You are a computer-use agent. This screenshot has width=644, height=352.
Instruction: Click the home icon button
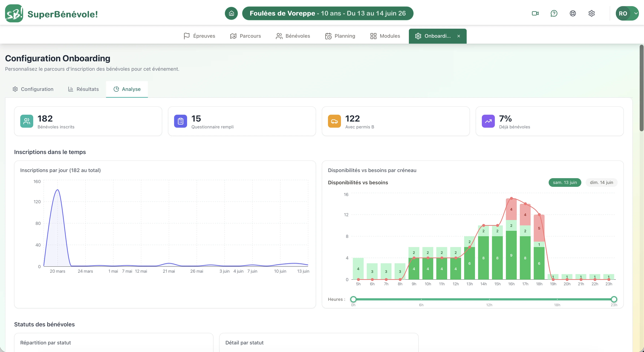point(231,13)
